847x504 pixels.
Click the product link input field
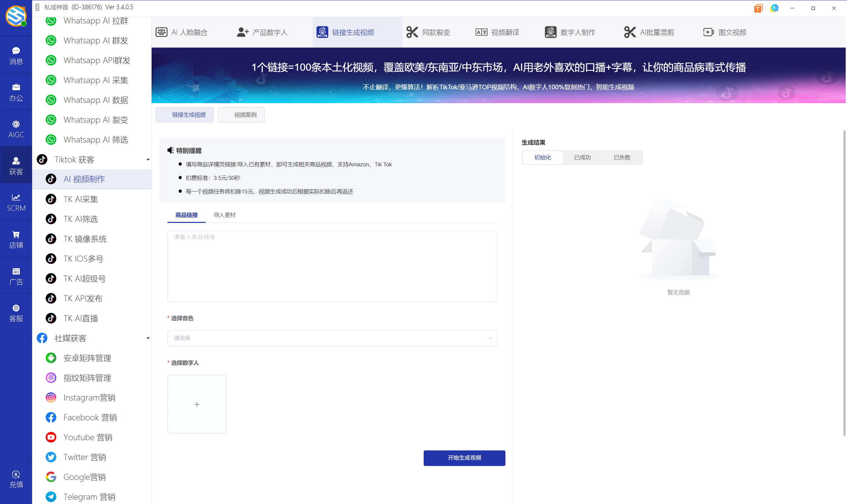click(x=332, y=266)
